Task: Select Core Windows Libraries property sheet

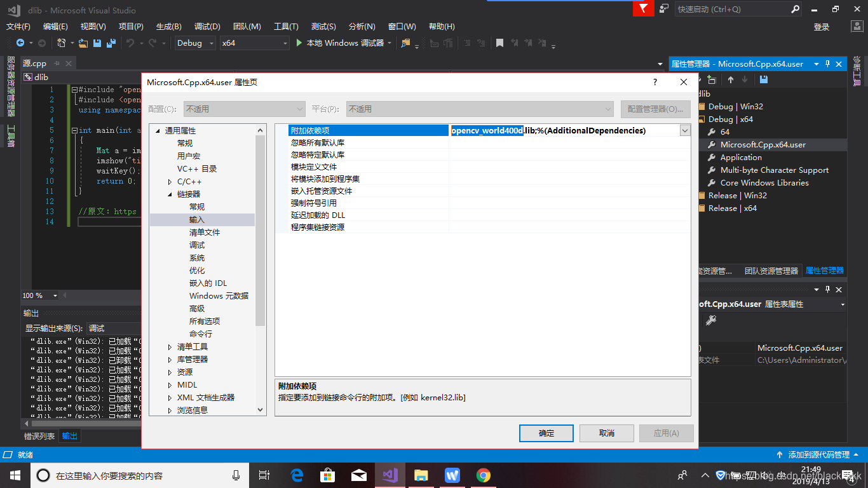Action: (764, 183)
